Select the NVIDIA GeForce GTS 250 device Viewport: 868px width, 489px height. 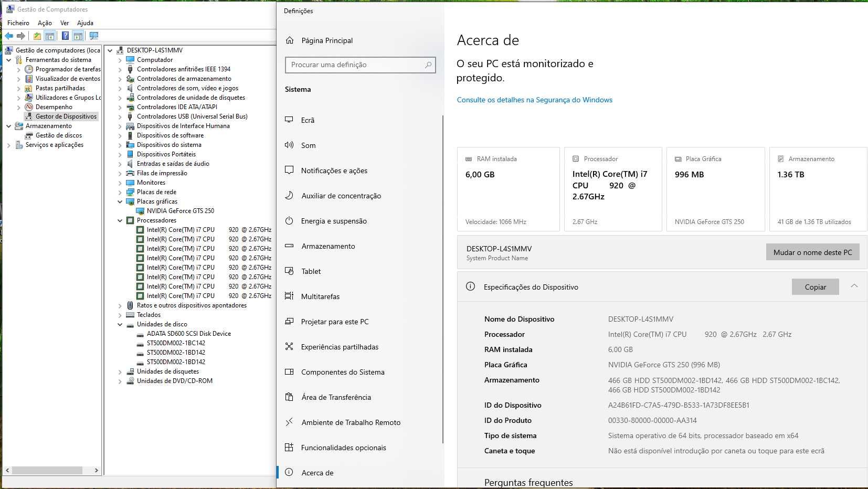coord(180,211)
